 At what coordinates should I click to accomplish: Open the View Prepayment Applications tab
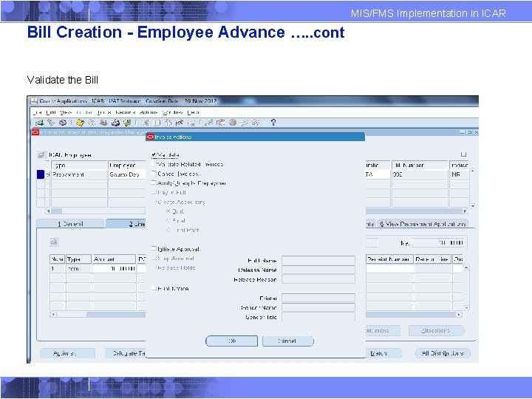423,224
